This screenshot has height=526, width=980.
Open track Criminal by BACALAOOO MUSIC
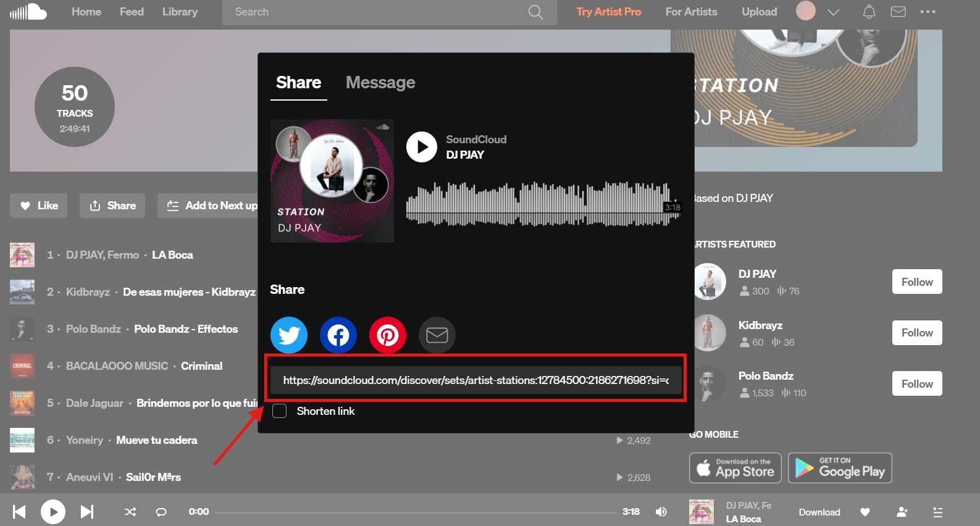(x=201, y=366)
